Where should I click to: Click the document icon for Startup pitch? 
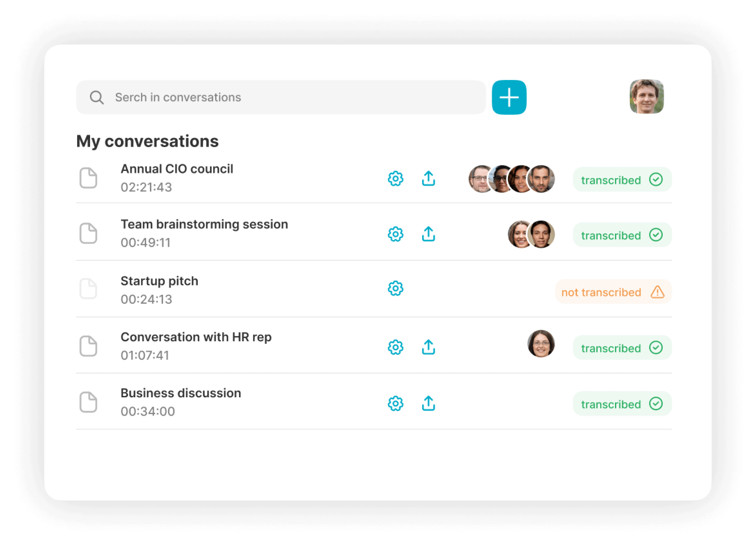[x=88, y=289]
